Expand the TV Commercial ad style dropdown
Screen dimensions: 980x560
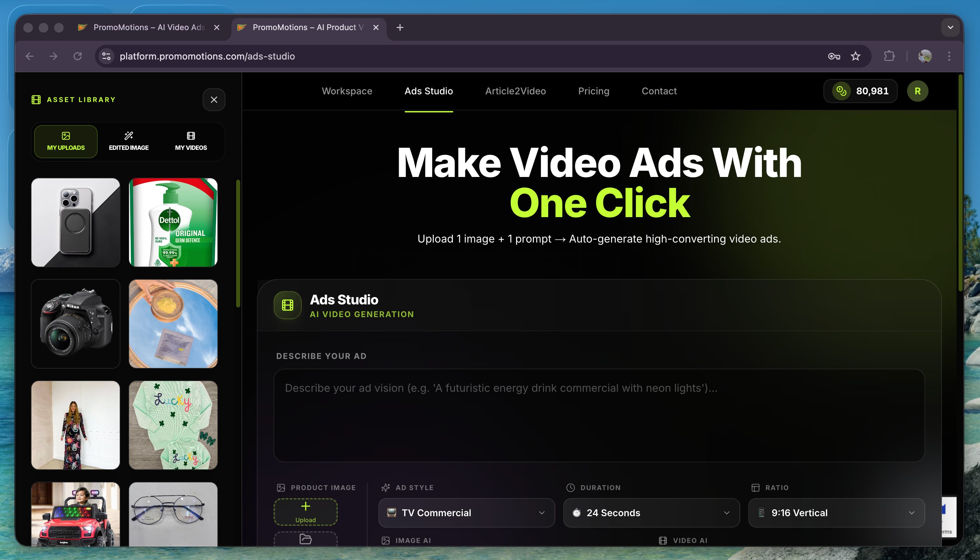(x=466, y=513)
